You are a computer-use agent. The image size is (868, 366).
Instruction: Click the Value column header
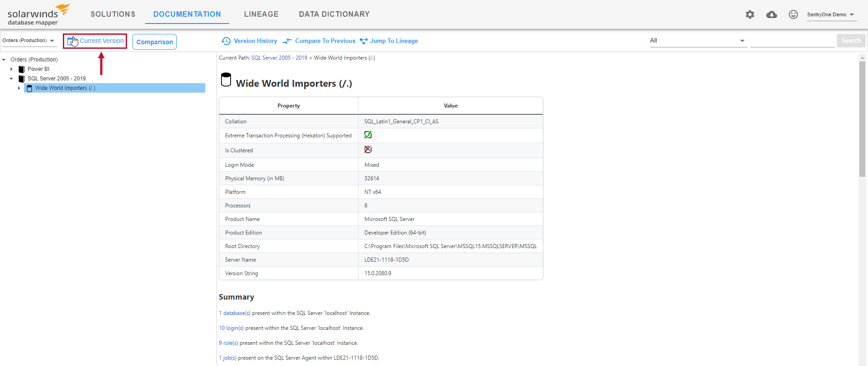pos(451,106)
